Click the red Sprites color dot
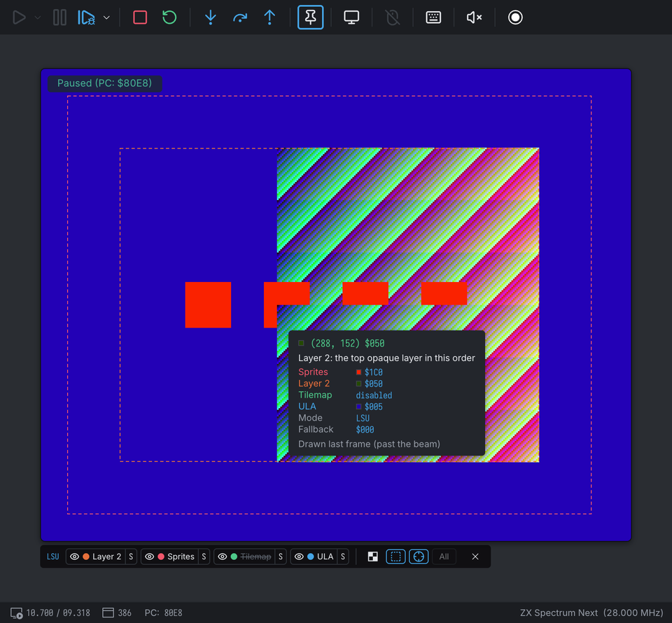The image size is (672, 623). 161,556
